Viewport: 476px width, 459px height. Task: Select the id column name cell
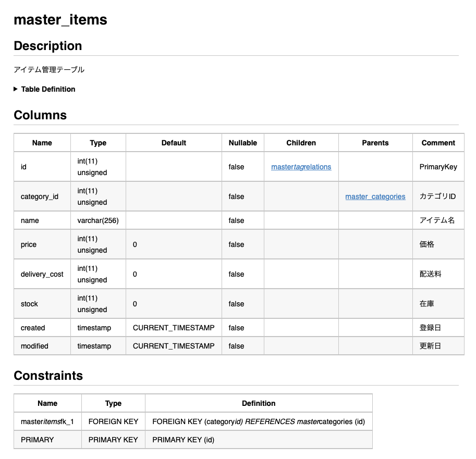pyautogui.click(x=42, y=167)
